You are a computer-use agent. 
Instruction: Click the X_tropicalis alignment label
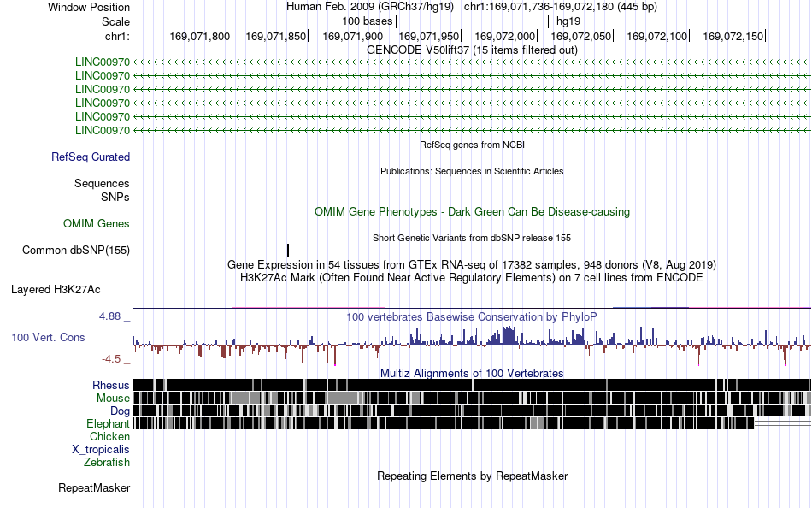click(x=101, y=450)
